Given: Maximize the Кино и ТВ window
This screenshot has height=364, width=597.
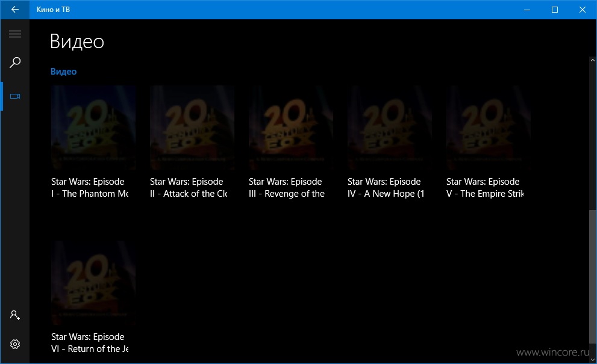Looking at the screenshot, I should click(x=555, y=10).
